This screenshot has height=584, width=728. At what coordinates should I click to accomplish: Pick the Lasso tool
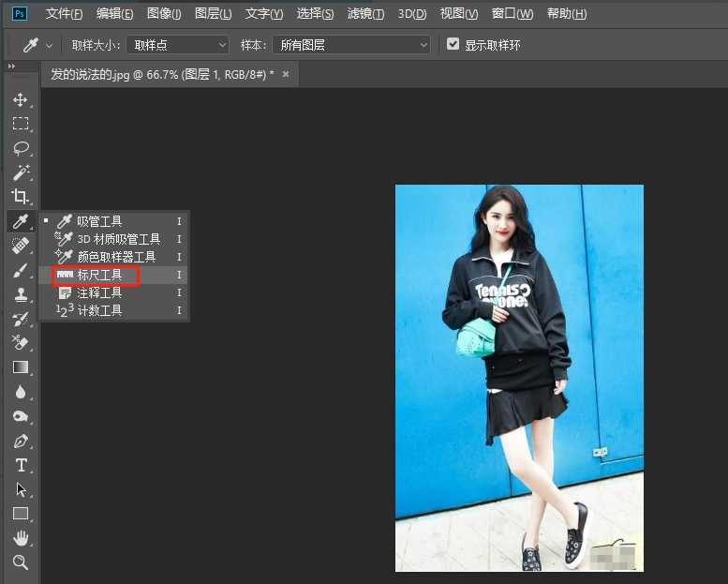tap(20, 148)
